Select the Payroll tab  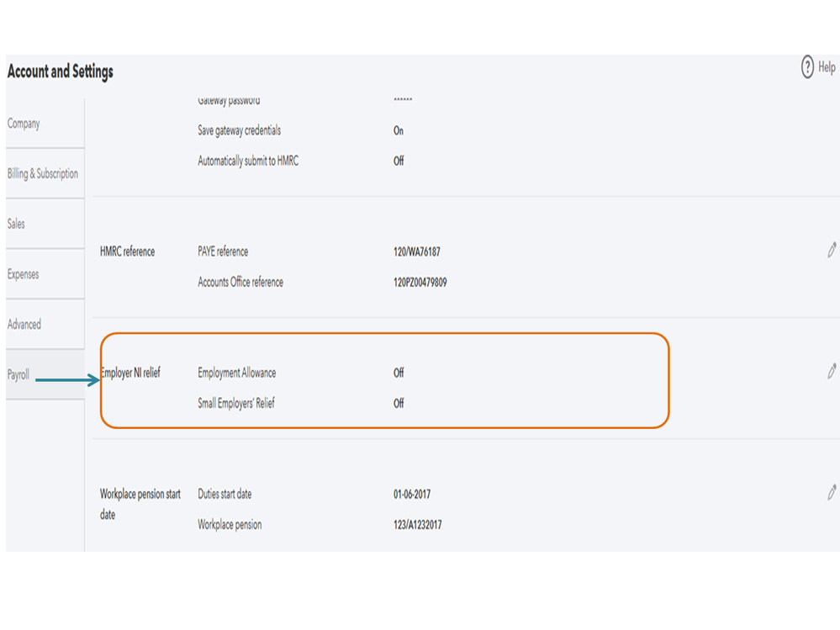click(18, 375)
